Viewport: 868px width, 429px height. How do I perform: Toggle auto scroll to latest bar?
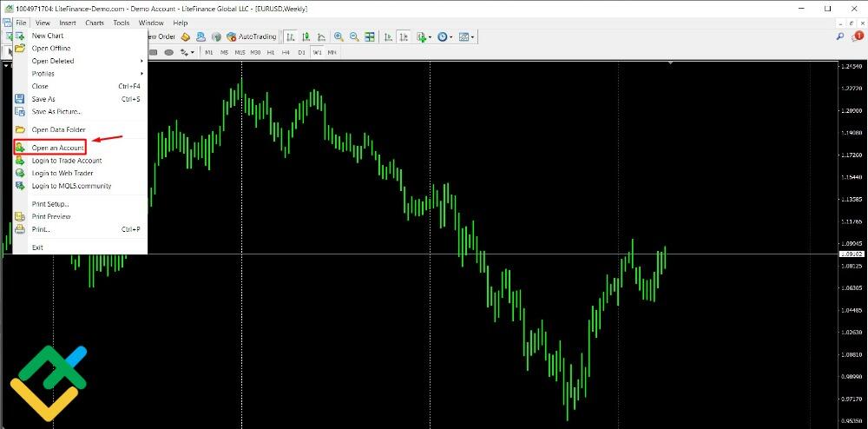click(389, 36)
